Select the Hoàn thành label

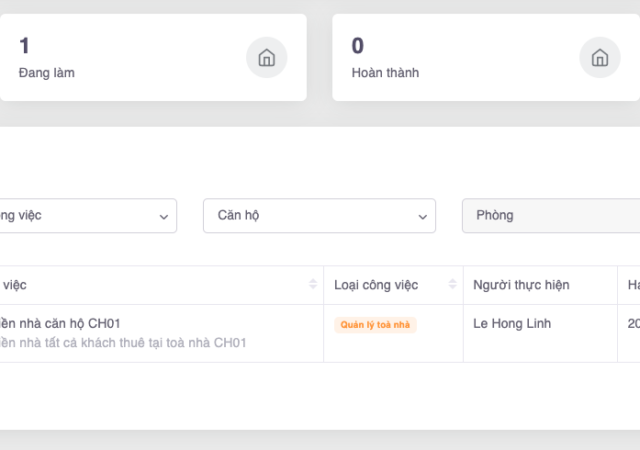(385, 72)
